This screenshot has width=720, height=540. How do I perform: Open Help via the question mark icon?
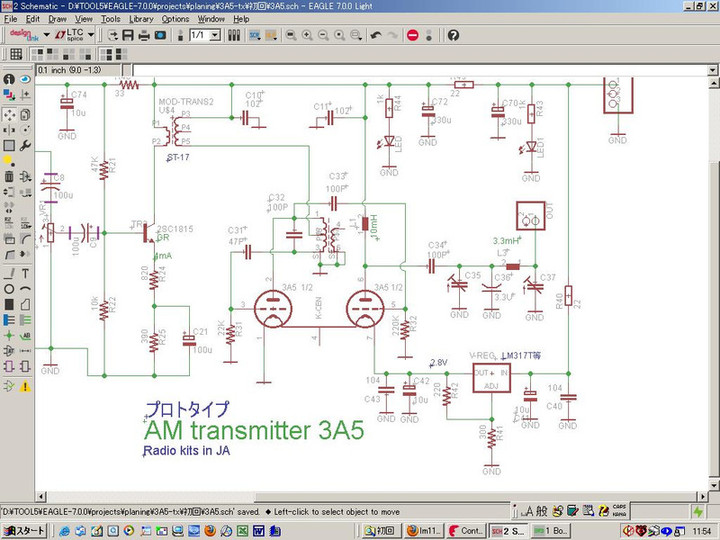coord(453,35)
